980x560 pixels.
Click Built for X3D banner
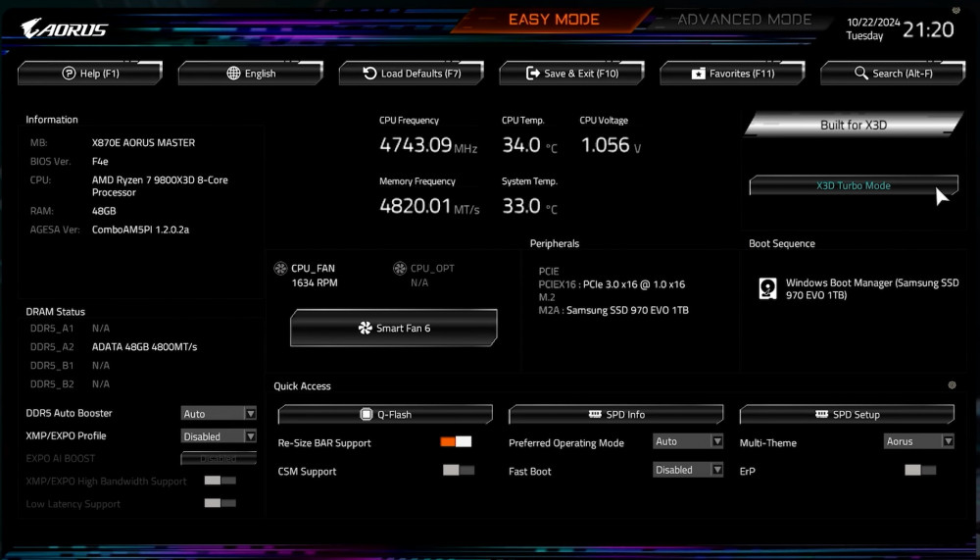854,125
